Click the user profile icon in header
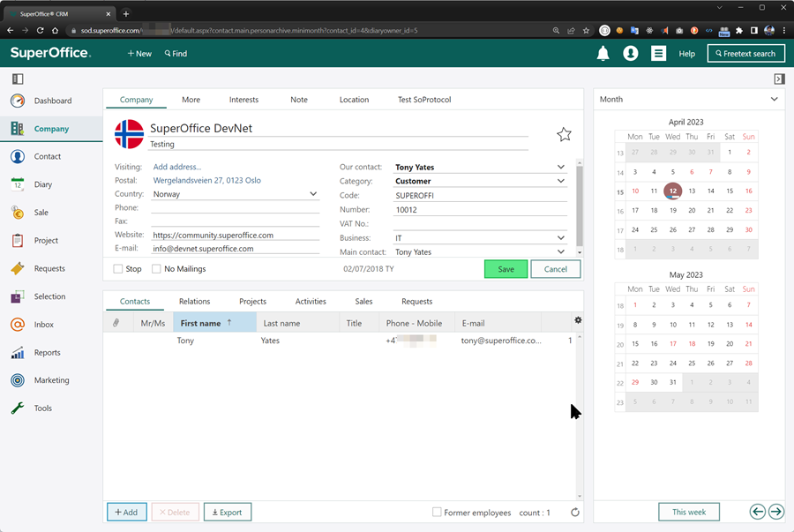This screenshot has width=794, height=532. [x=630, y=54]
